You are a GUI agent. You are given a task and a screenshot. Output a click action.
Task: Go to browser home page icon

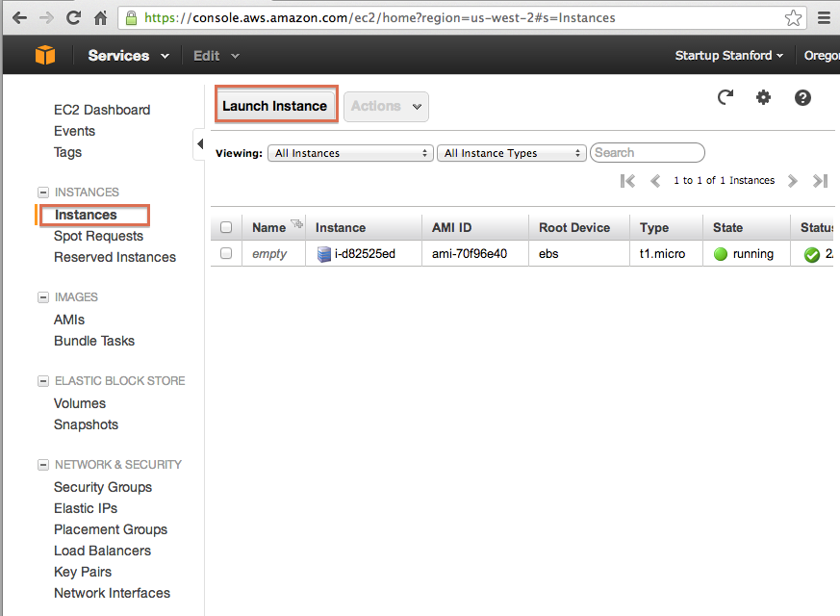[x=100, y=18]
